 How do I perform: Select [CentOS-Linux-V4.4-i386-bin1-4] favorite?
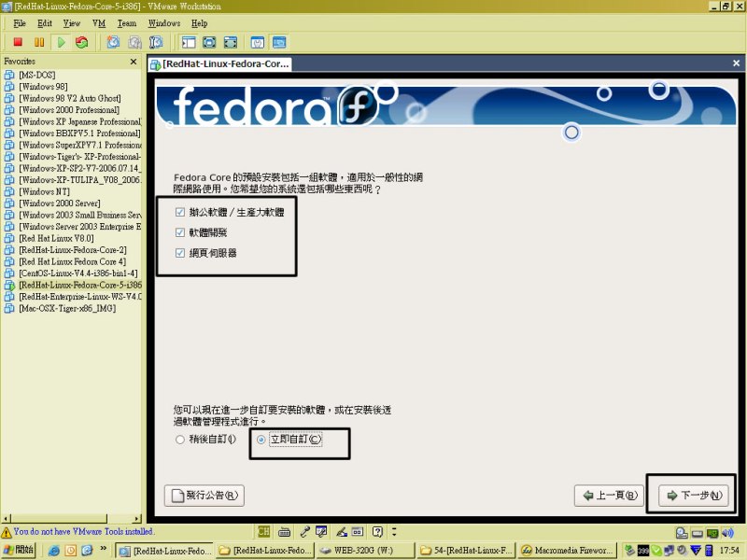[78, 273]
